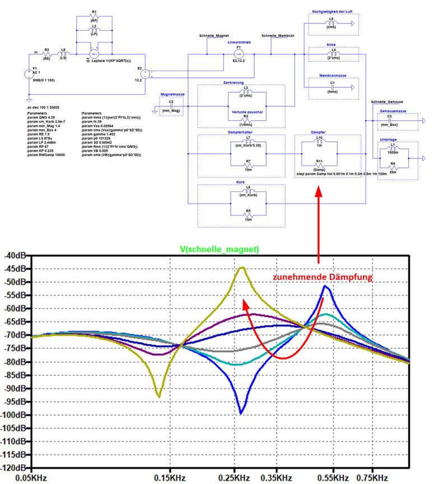Click the Schnelle_Magnet net label
The width and height of the screenshot is (448, 484).
click(x=214, y=36)
